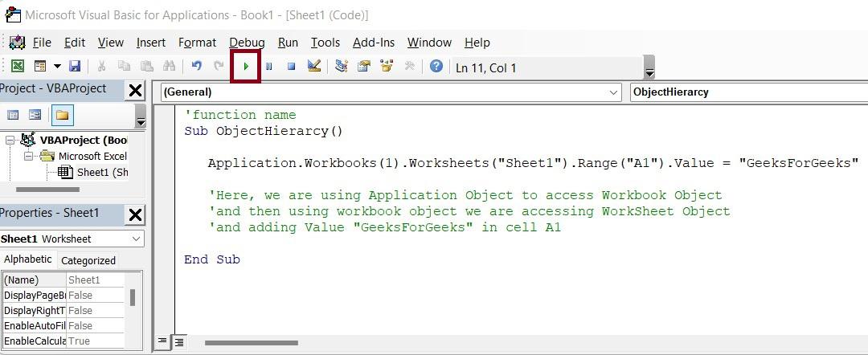Click the Paste clipboard icon

147,67
